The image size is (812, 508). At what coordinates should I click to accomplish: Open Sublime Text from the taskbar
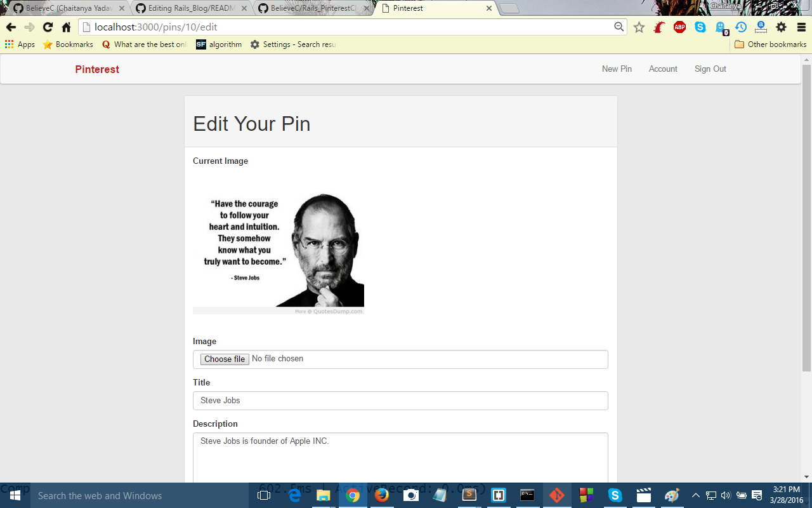[469, 495]
